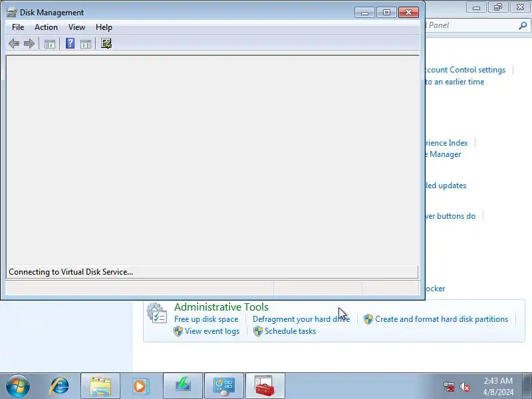Click the Administrative Tools category icon
Screen dimensions: 532x399
tap(157, 313)
